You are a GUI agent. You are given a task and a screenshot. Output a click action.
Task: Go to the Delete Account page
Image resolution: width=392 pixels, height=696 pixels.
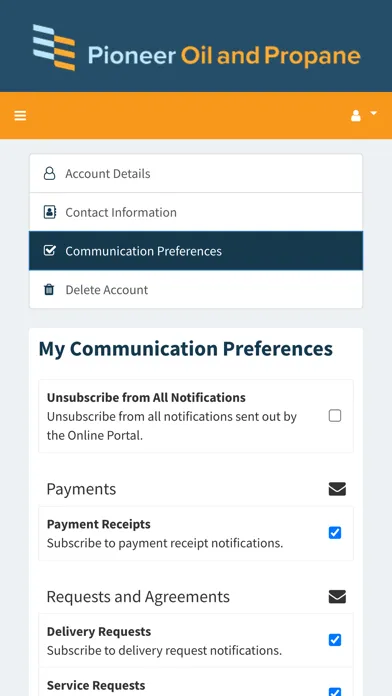[x=196, y=289]
